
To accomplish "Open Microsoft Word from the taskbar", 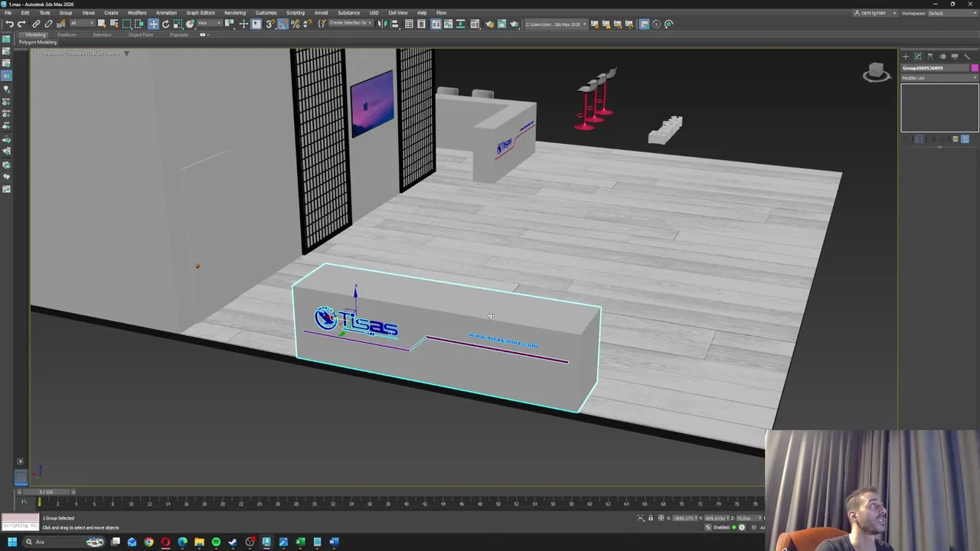I will coord(334,542).
